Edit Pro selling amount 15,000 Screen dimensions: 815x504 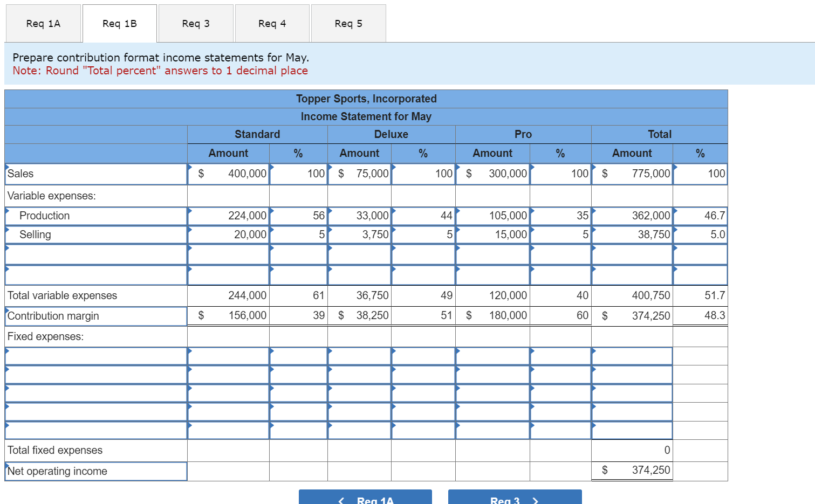tap(492, 235)
